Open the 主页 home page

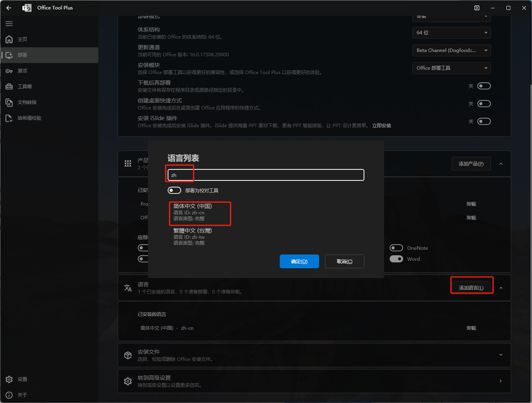click(22, 39)
